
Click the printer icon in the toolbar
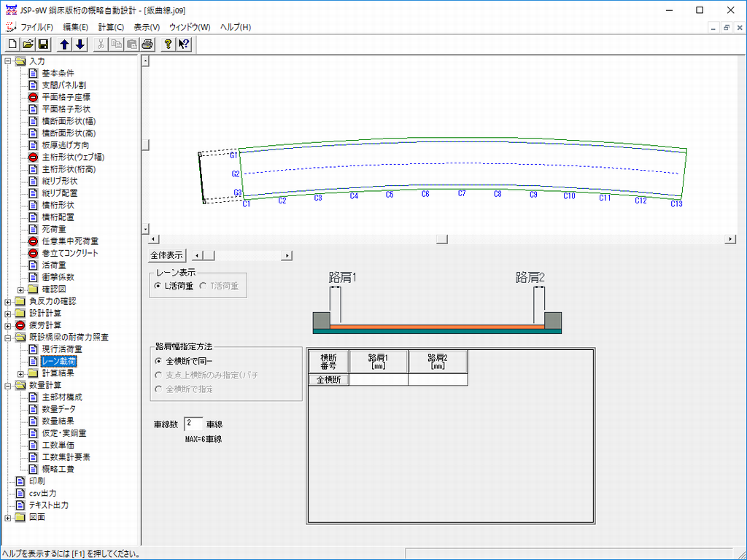[x=147, y=44]
